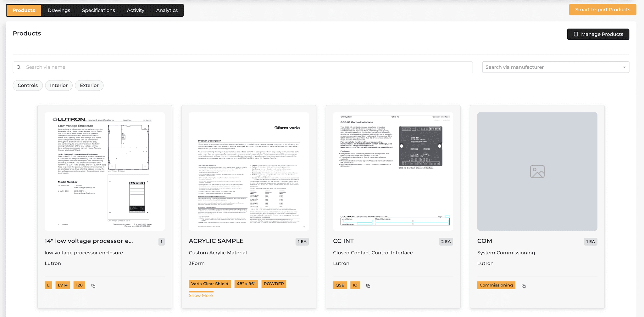
Task: Click the 14" low voltage processor title
Action: click(89, 241)
